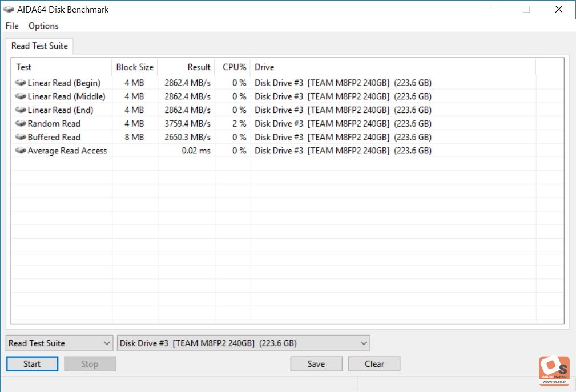
Task: Open the Read Test Suite dropdown
Action: point(59,343)
